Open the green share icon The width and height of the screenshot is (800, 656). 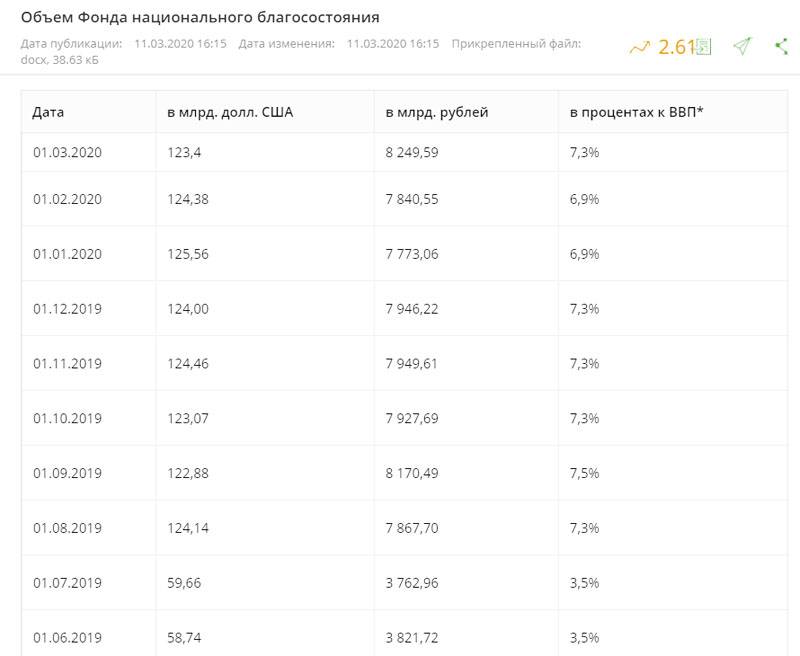(x=781, y=46)
